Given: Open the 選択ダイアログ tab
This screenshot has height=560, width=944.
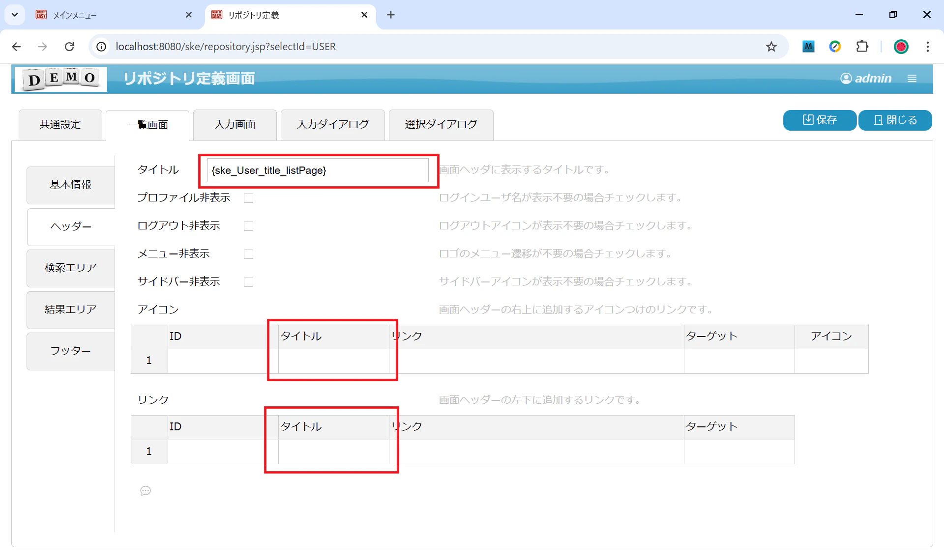Looking at the screenshot, I should click(441, 125).
